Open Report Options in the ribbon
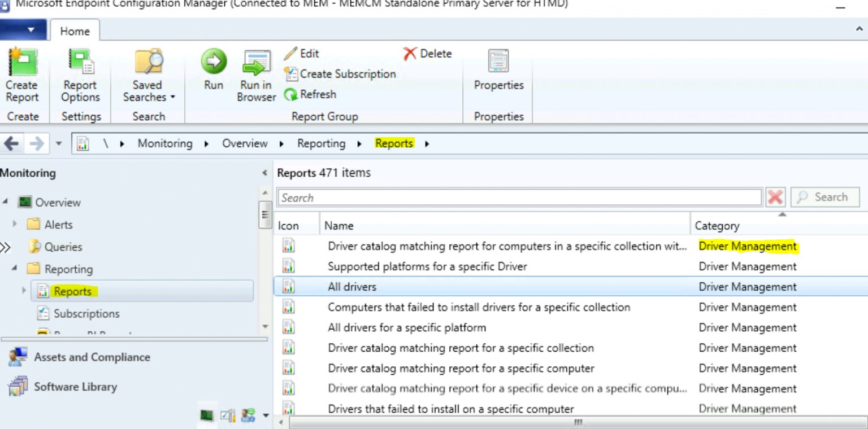868x429 pixels. 80,62
